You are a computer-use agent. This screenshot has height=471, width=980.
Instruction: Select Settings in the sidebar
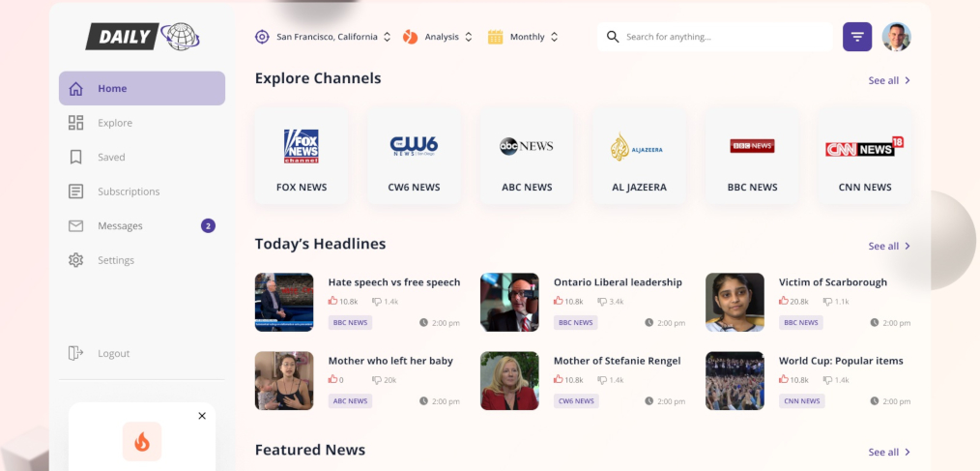click(x=142, y=260)
